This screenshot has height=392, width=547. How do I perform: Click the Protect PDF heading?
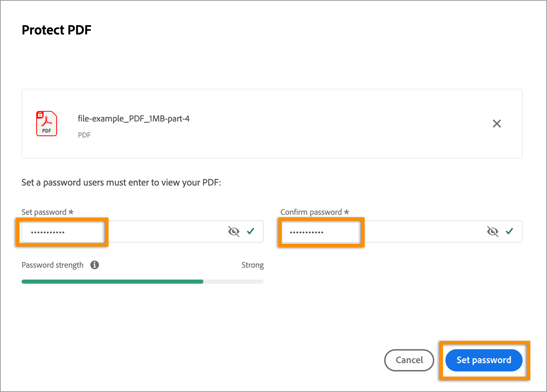[56, 30]
